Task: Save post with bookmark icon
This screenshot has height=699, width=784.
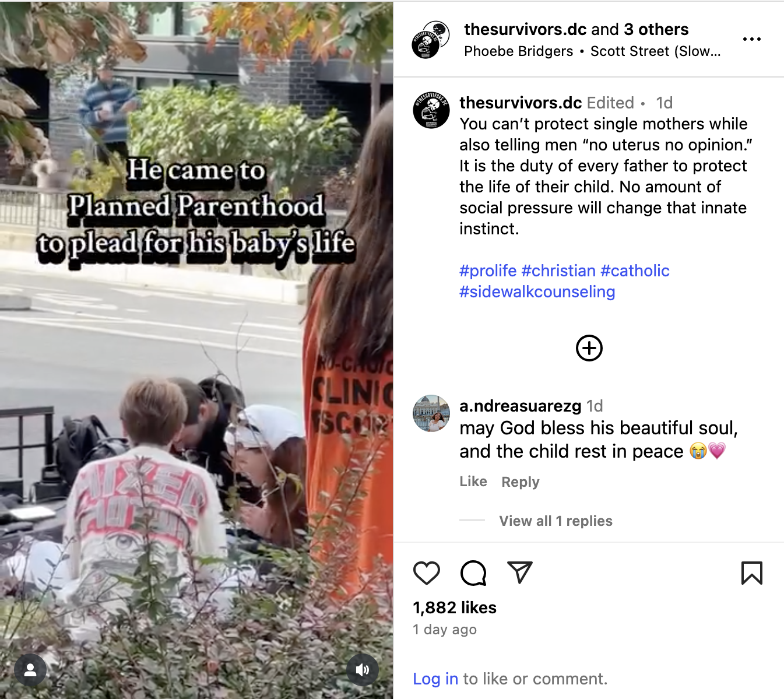Action: (x=752, y=573)
